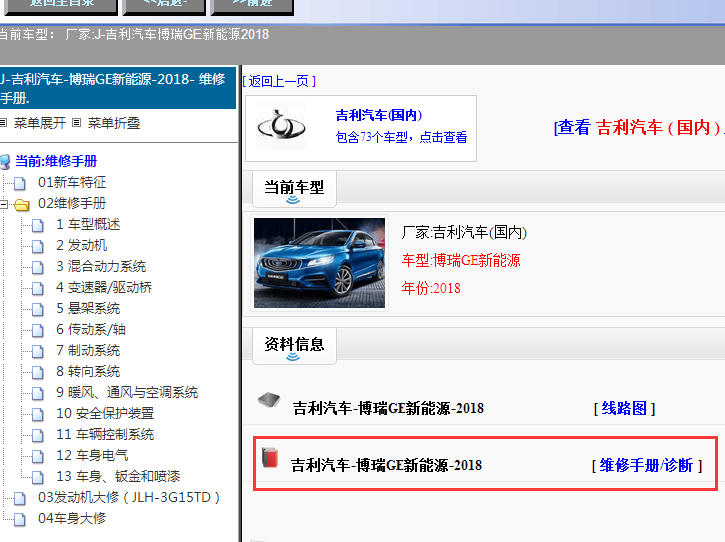Click the page icon beside 13 车身、钣金和喷漆
The width and height of the screenshot is (725, 542).
click(37, 477)
